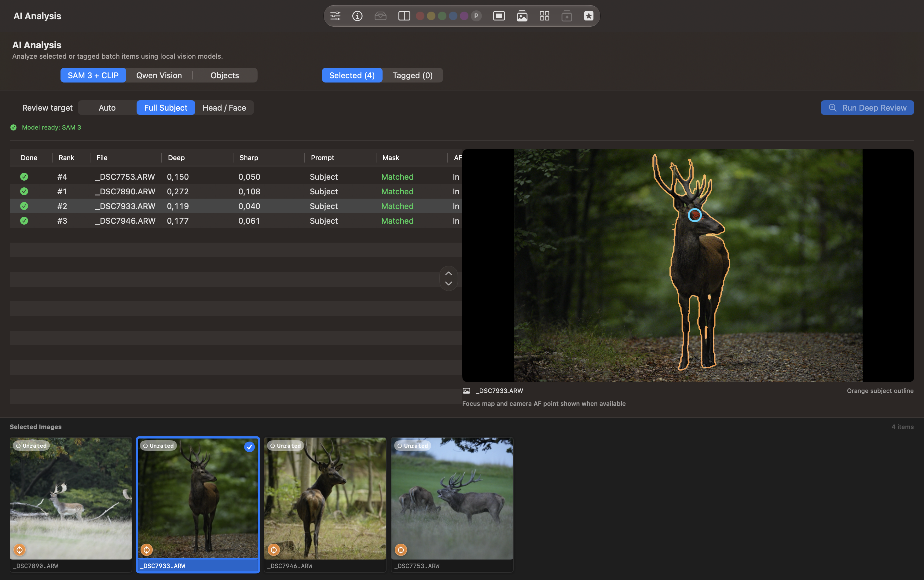Click AF point icon on _DSC7946.ARW thumbnail

[x=273, y=550]
